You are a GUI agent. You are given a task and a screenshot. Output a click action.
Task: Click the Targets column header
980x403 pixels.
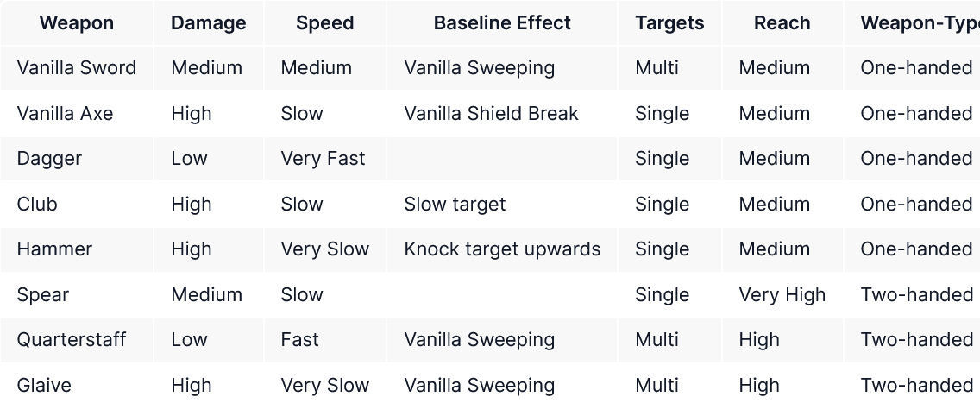tap(669, 23)
